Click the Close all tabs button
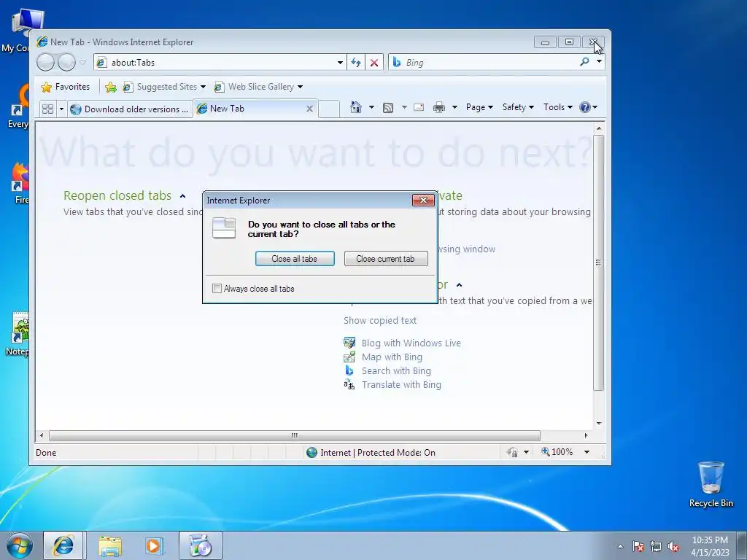This screenshot has width=747, height=560. pyautogui.click(x=295, y=259)
